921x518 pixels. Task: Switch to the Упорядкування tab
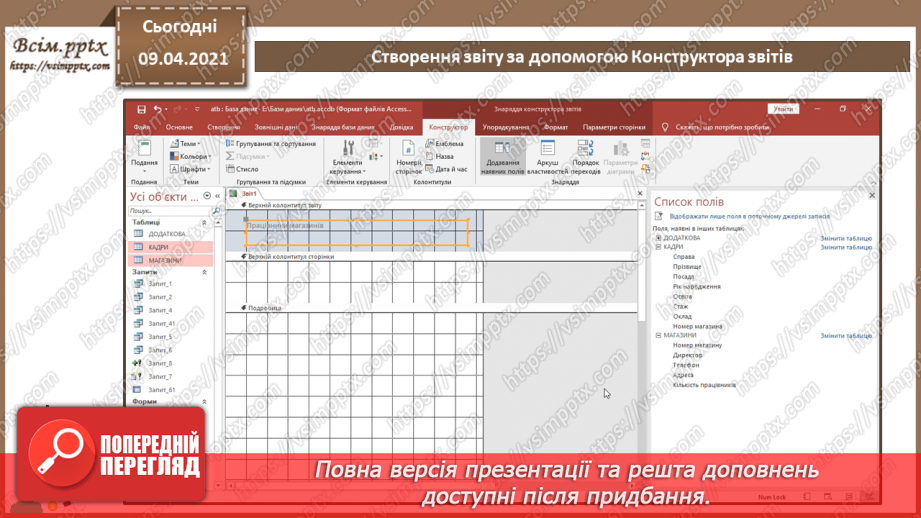(x=506, y=127)
